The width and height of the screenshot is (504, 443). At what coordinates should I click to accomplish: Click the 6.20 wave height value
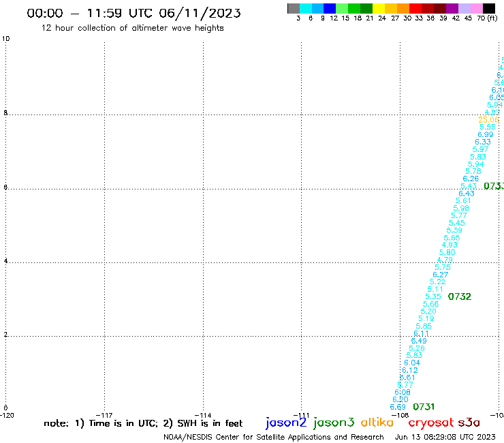coord(400,399)
